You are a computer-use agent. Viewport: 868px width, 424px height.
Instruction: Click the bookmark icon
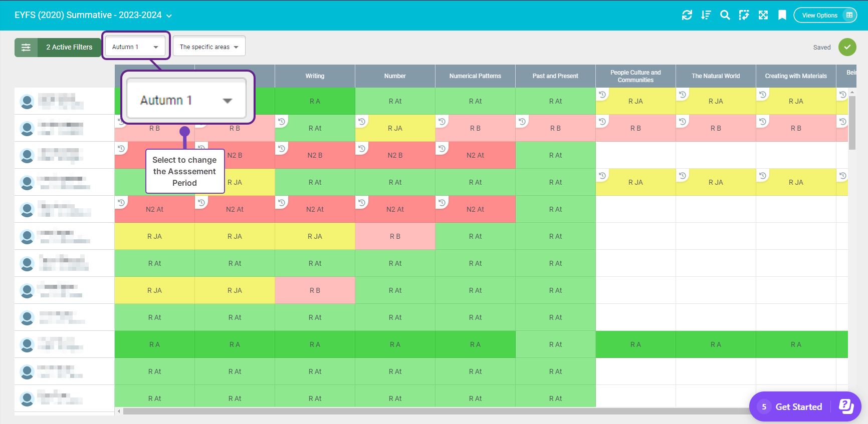point(782,15)
